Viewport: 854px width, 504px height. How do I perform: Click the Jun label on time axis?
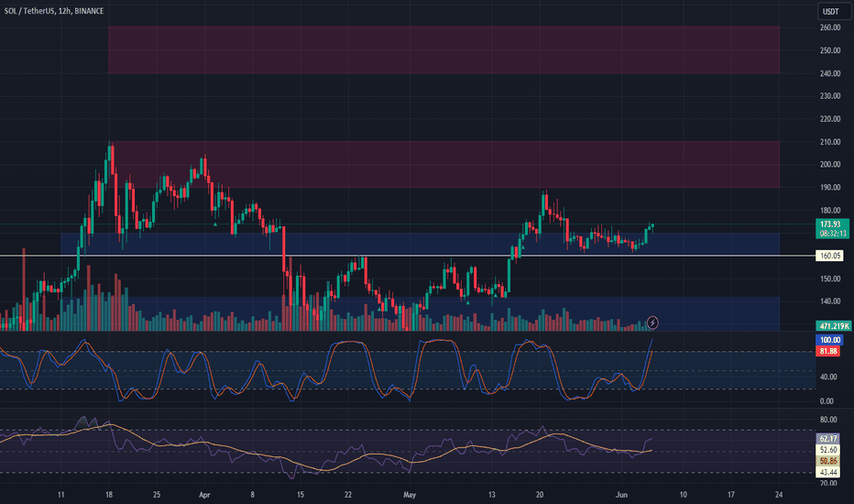pyautogui.click(x=621, y=495)
